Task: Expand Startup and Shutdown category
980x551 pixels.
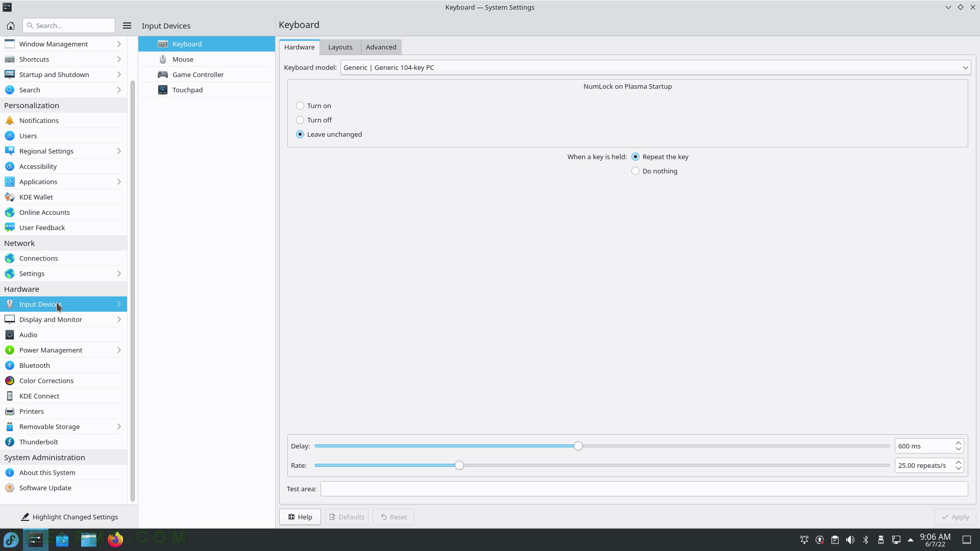Action: pyautogui.click(x=119, y=74)
